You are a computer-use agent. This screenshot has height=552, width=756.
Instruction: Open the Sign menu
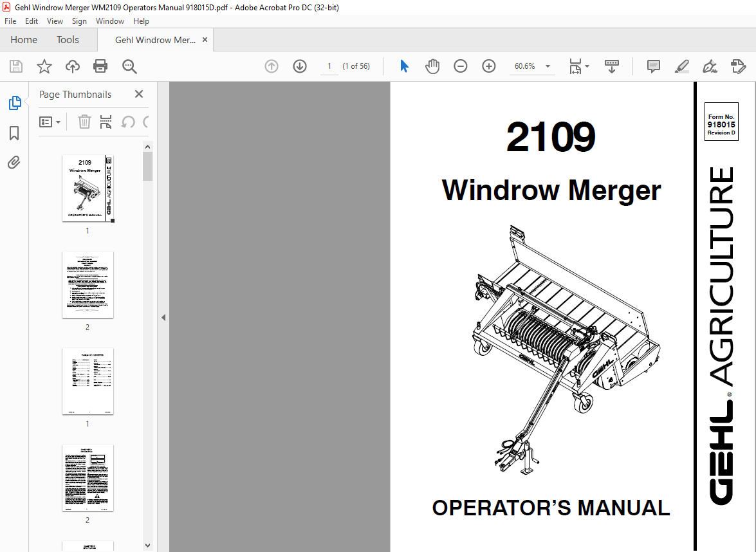tap(79, 21)
